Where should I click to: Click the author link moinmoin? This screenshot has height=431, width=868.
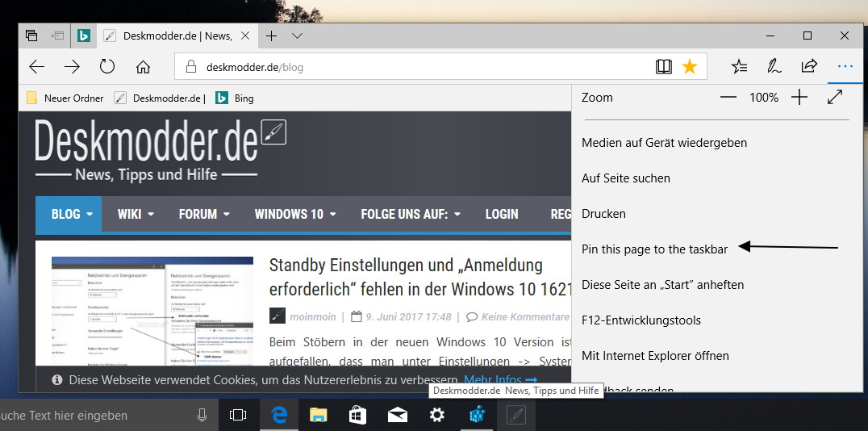311,317
